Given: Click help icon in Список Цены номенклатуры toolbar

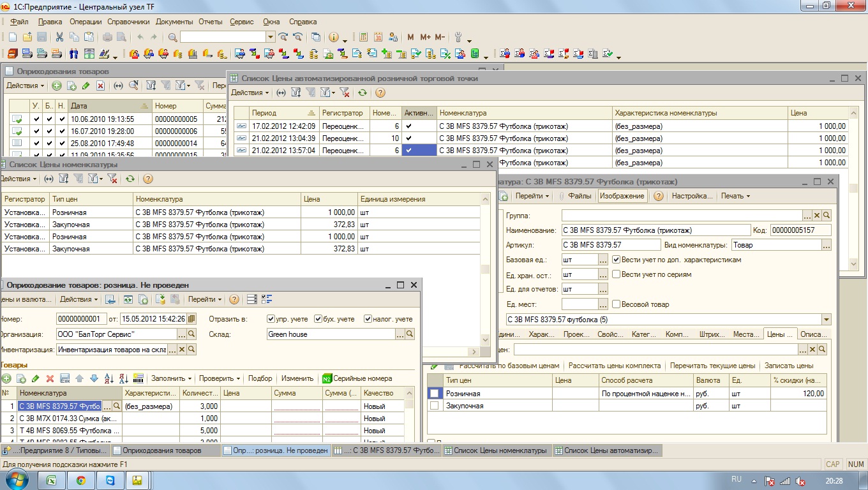Looking at the screenshot, I should (148, 179).
